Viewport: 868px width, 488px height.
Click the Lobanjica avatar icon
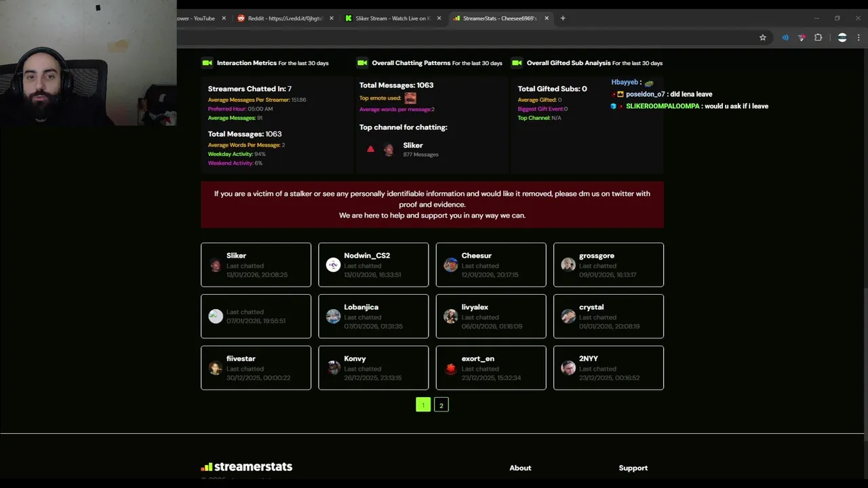click(333, 317)
